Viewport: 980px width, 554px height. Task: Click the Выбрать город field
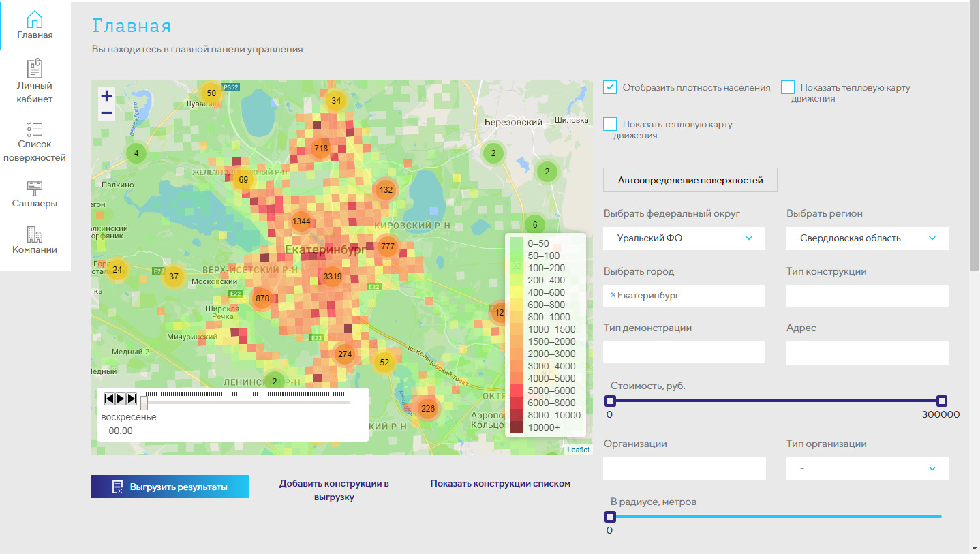684,296
